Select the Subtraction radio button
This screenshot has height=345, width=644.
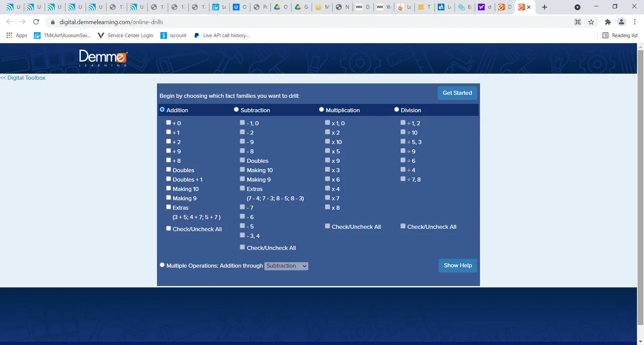click(x=236, y=110)
